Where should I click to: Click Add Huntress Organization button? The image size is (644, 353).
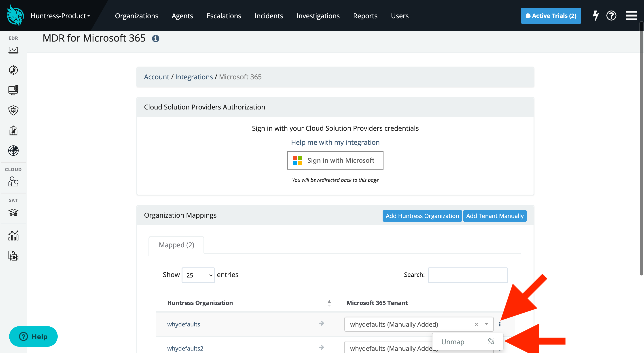(x=422, y=216)
